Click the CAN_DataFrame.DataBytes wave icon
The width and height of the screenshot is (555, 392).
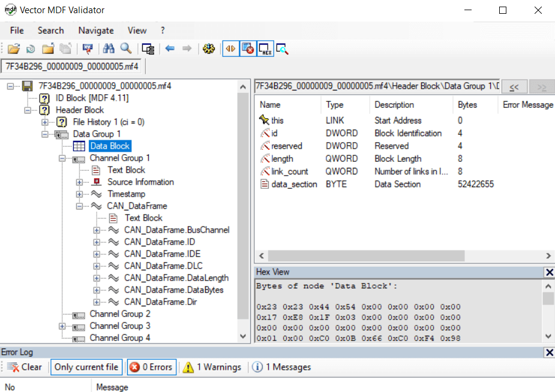(x=113, y=290)
